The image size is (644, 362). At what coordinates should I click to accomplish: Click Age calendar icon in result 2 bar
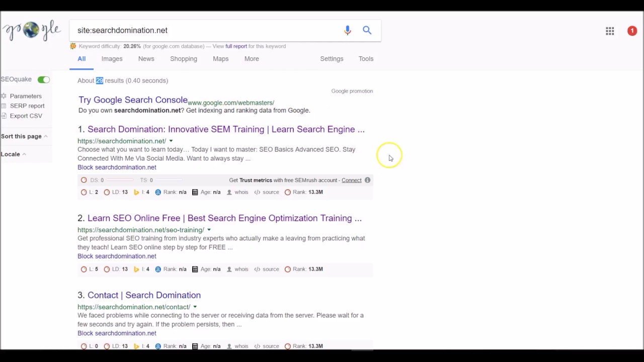pyautogui.click(x=195, y=269)
